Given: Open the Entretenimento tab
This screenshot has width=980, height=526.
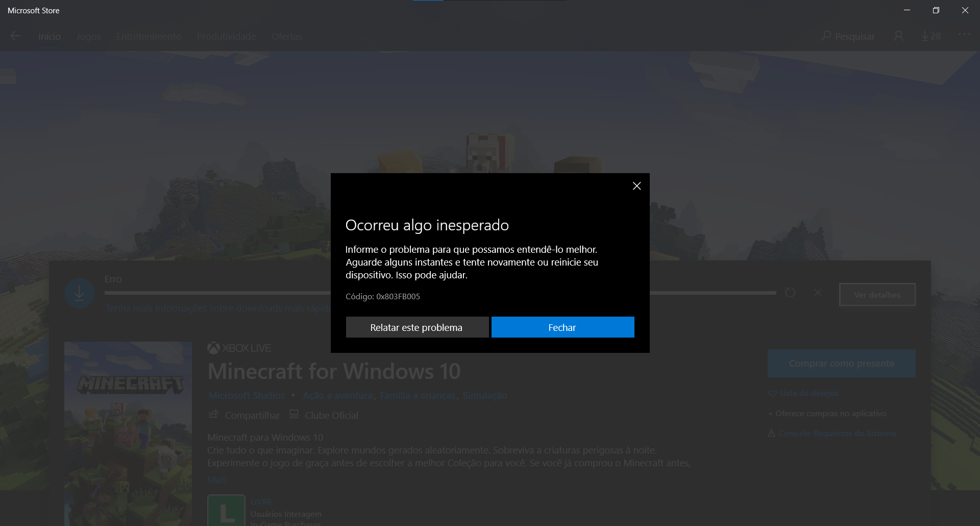Looking at the screenshot, I should pos(149,37).
